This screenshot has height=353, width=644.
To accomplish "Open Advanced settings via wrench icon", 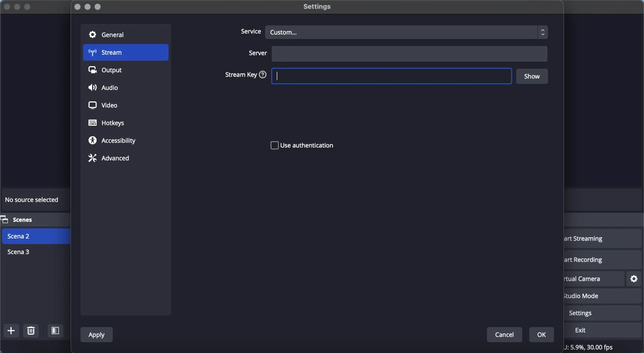I will (x=92, y=158).
